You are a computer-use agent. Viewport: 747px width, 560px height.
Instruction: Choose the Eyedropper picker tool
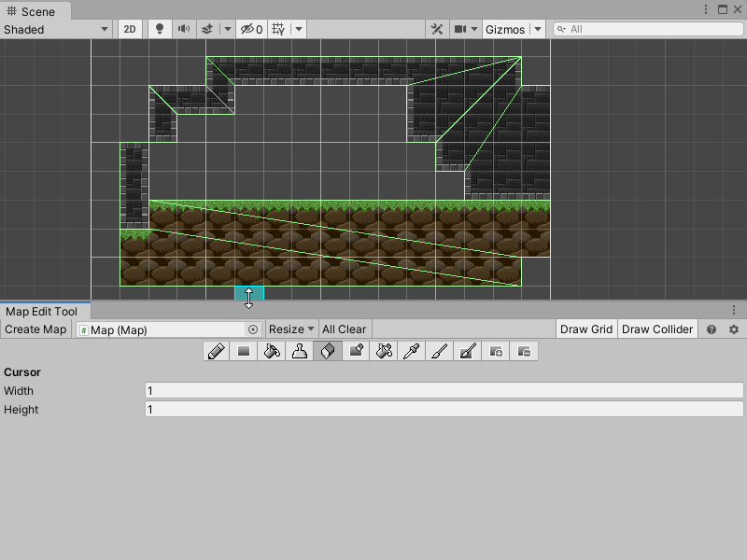pyautogui.click(x=411, y=351)
